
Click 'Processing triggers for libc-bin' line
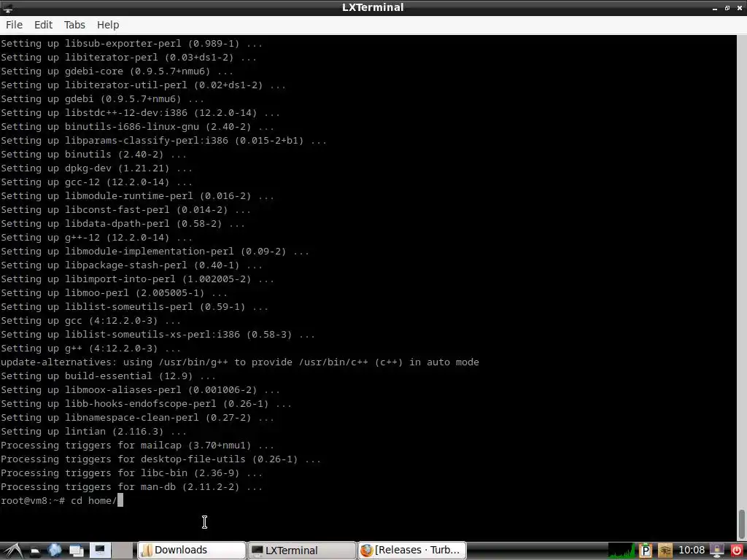point(131,472)
